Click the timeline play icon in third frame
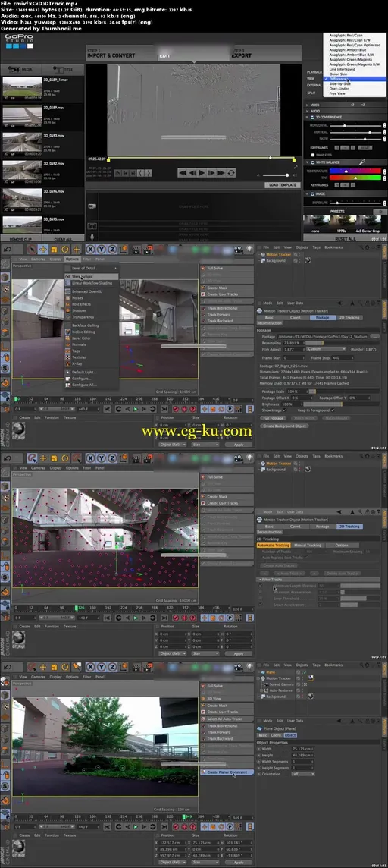This screenshot has width=388, height=868. [x=136, y=618]
